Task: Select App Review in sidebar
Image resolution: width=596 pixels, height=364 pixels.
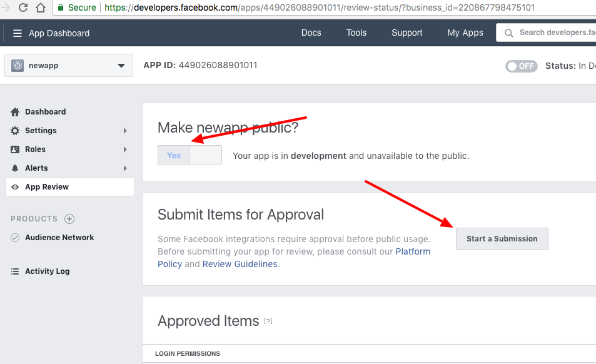Action: pos(70,187)
